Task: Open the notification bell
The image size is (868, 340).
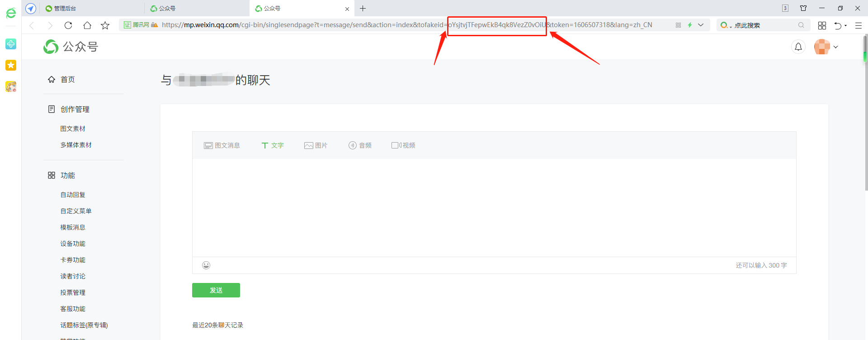Action: click(798, 47)
